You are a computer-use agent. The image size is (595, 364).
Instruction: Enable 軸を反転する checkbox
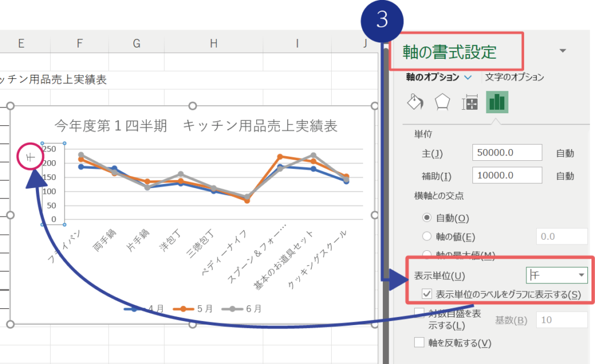click(x=420, y=343)
